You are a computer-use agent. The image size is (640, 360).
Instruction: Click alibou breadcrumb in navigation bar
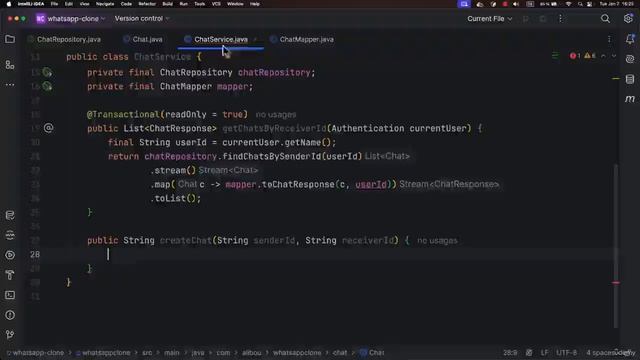pyautogui.click(x=251, y=353)
